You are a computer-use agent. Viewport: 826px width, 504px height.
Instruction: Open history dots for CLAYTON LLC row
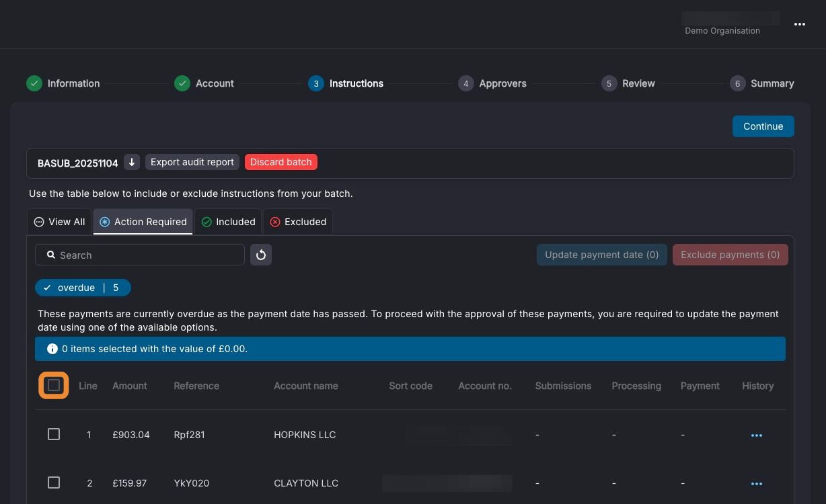click(757, 483)
